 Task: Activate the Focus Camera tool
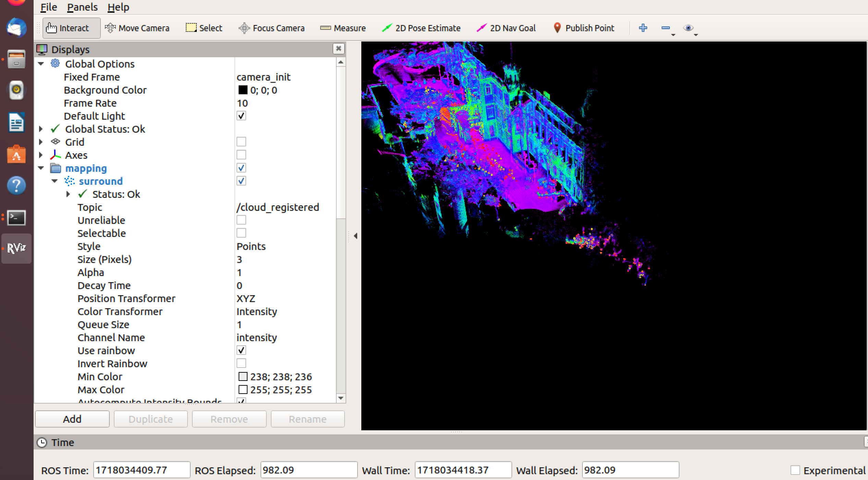click(272, 28)
